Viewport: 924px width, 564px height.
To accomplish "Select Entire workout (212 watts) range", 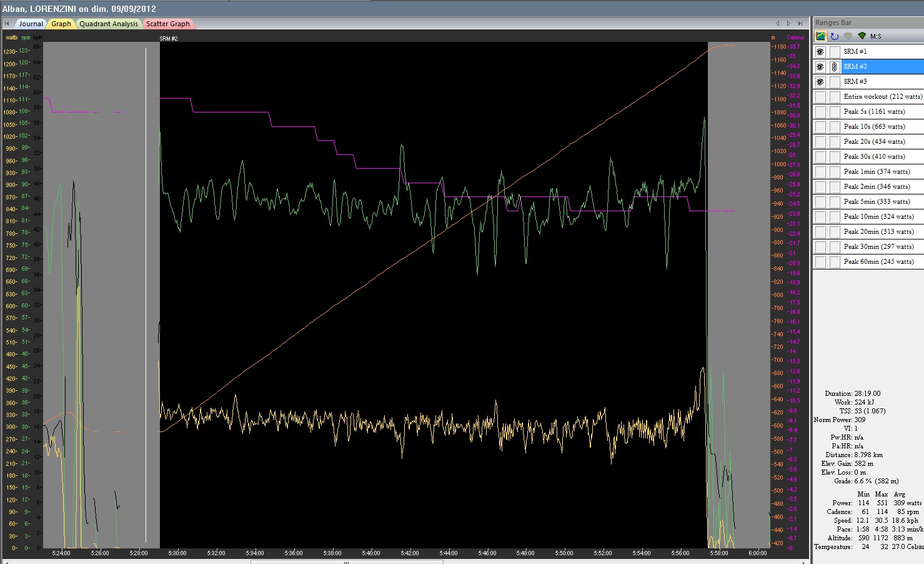I will coord(882,96).
